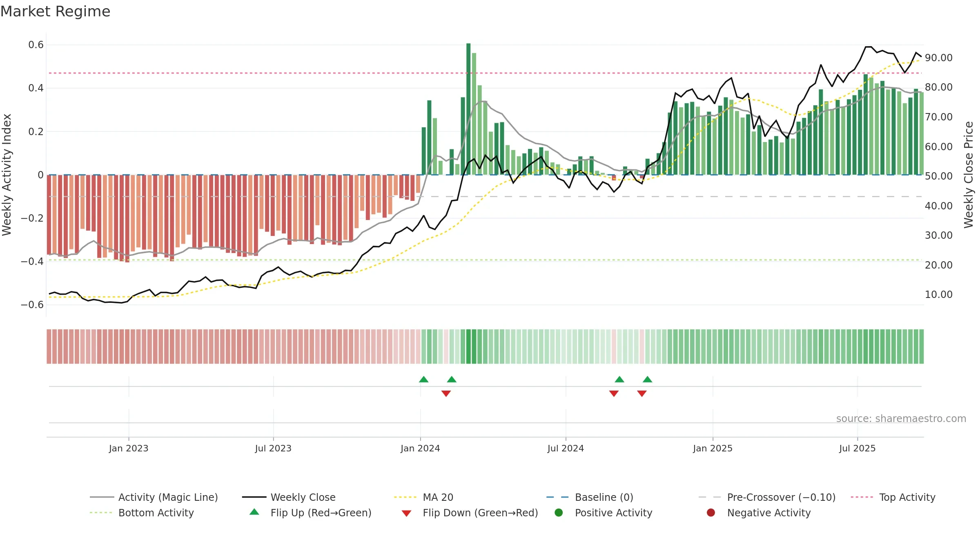Viewport: 980px width, 551px height.
Task: Click the last red flip-down triangle in late 2024
Action: (x=641, y=393)
